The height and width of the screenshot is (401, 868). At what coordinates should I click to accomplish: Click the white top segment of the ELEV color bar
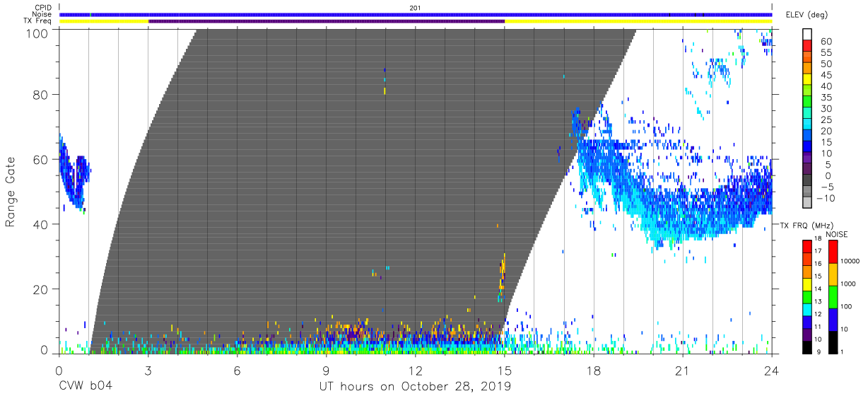click(x=807, y=35)
